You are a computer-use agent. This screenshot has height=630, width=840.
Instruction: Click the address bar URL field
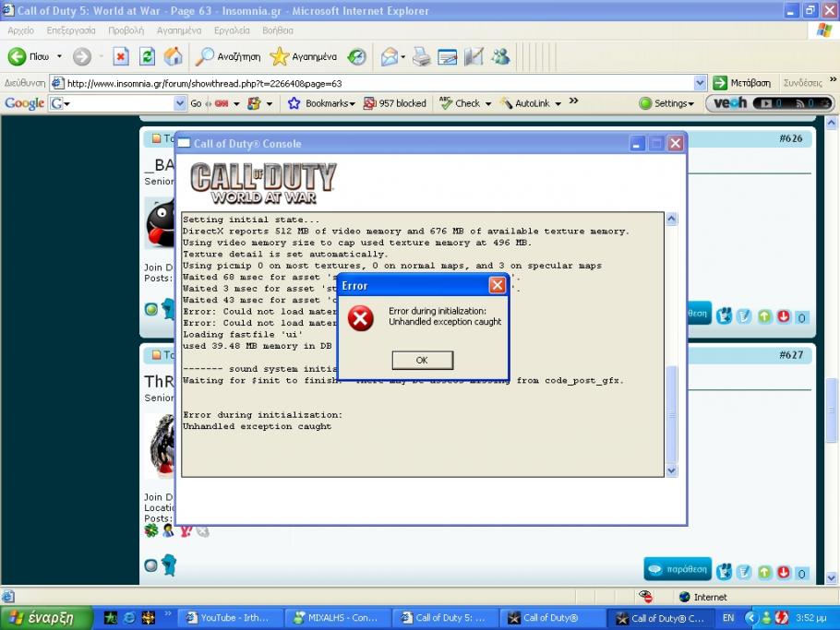pyautogui.click(x=378, y=83)
